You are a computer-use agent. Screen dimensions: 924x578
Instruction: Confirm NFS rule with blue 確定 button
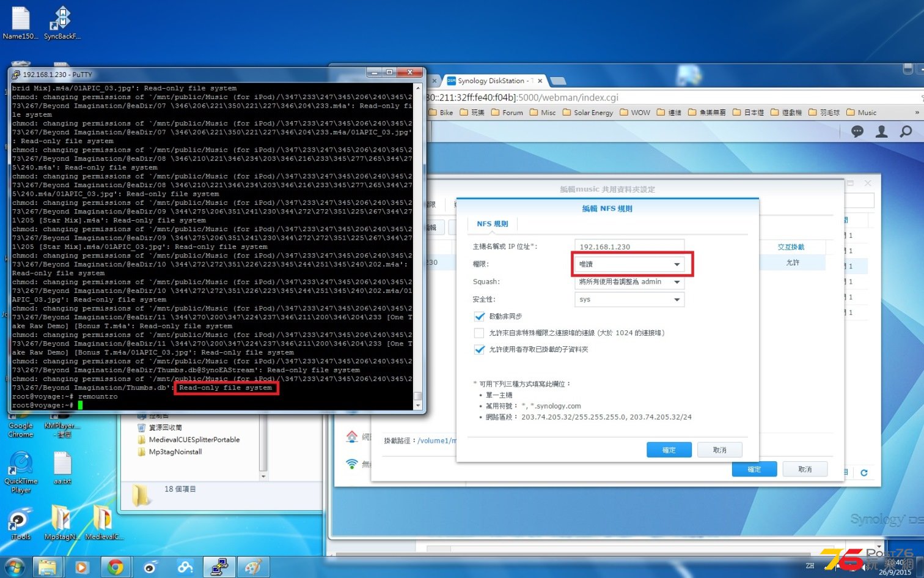point(669,450)
